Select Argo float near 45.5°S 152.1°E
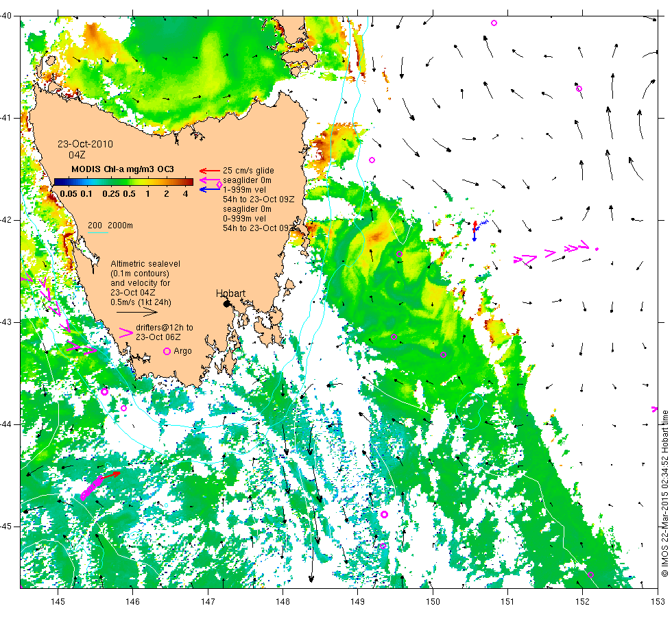This screenshot has width=672, height=617. (590, 575)
